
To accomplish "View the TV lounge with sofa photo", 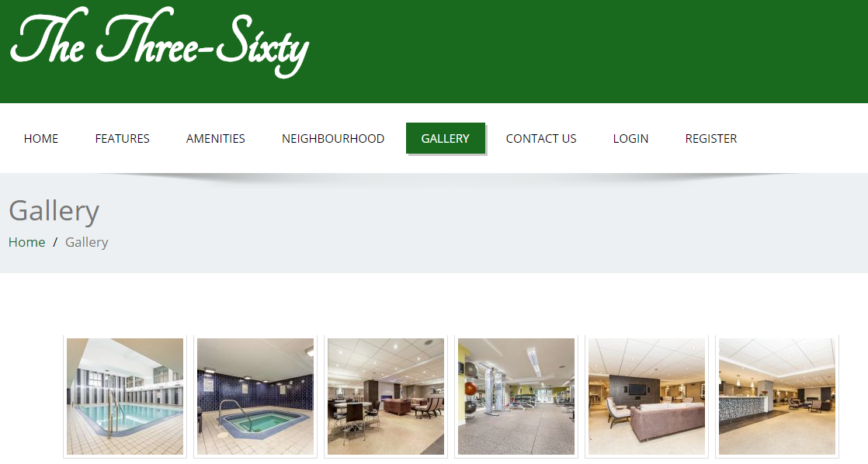I will click(x=647, y=396).
